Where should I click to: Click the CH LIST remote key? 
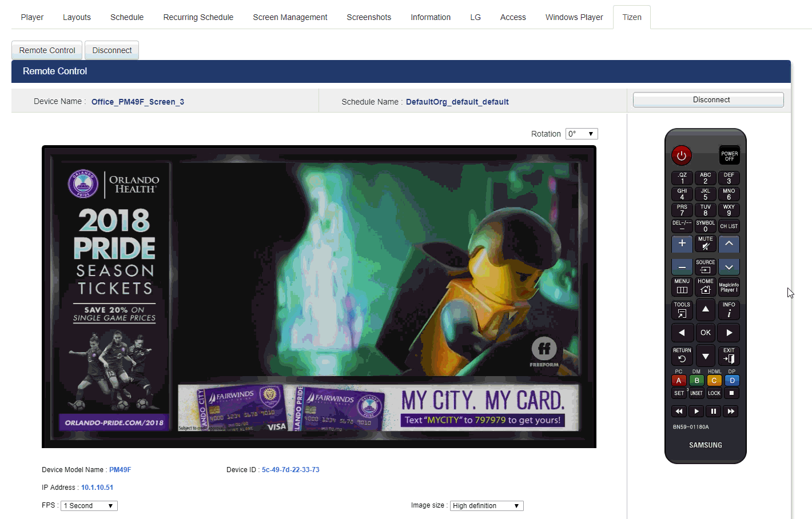click(x=729, y=226)
